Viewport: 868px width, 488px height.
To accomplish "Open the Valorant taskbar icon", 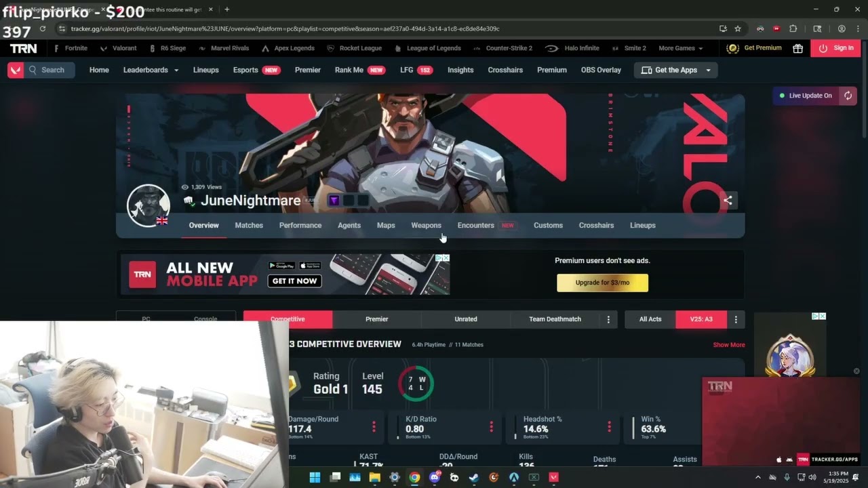I will (x=553, y=477).
